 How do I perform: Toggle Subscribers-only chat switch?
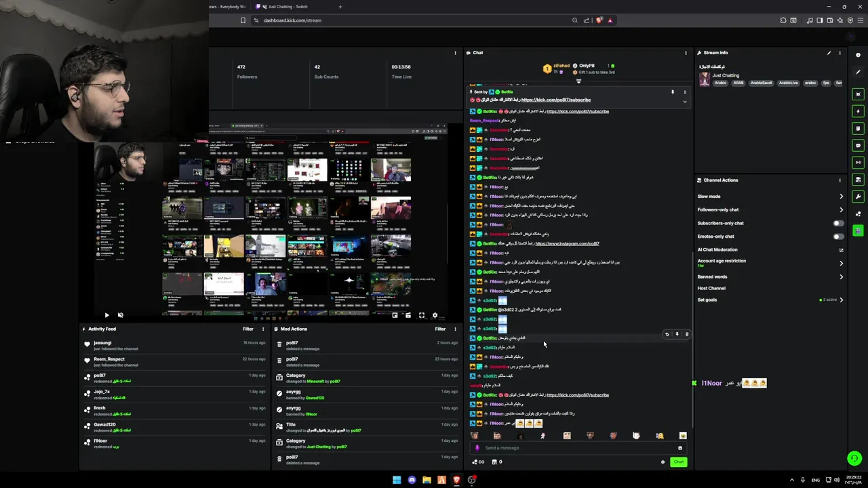click(839, 223)
